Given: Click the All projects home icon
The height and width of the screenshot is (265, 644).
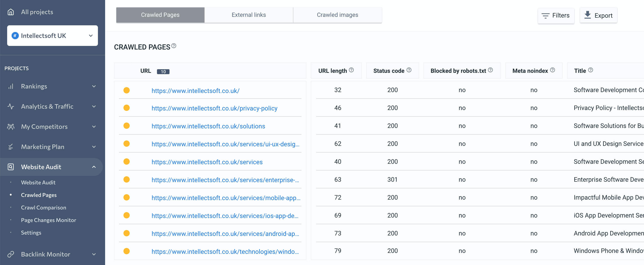Looking at the screenshot, I should tap(11, 12).
